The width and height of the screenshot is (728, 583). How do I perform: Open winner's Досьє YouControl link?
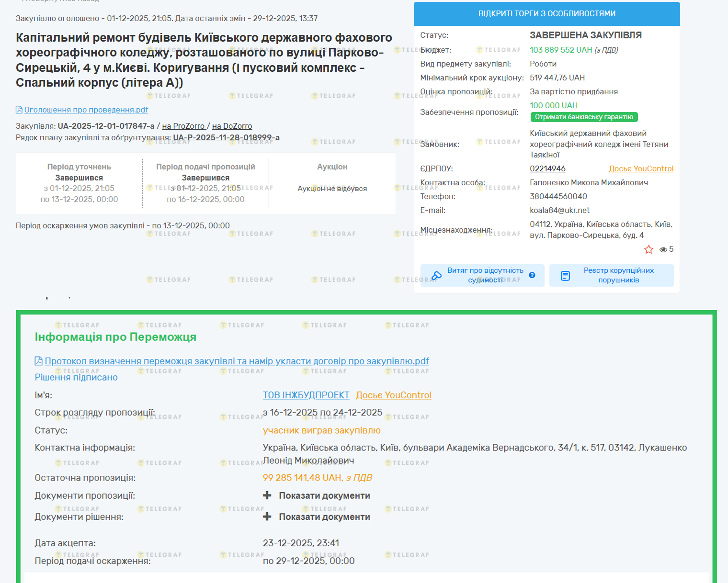[393, 395]
